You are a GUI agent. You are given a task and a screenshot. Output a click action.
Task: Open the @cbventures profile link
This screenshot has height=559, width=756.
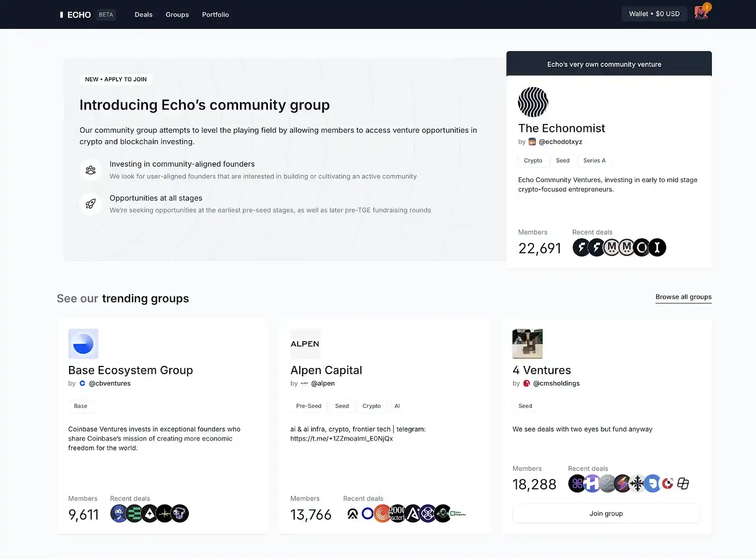tap(110, 384)
